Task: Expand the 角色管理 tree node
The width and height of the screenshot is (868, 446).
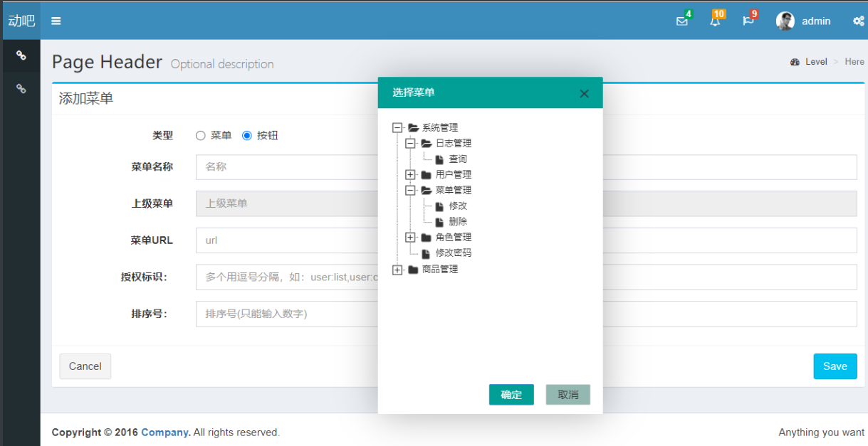Action: click(x=410, y=238)
